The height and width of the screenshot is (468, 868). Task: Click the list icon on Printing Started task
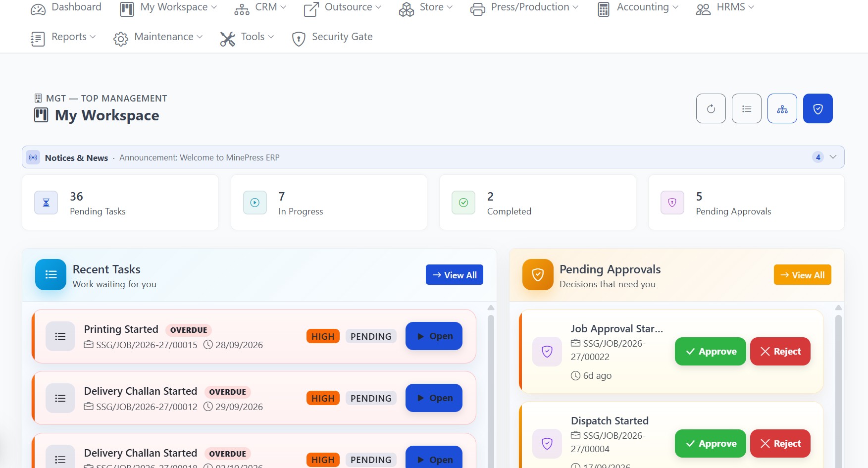pyautogui.click(x=60, y=336)
